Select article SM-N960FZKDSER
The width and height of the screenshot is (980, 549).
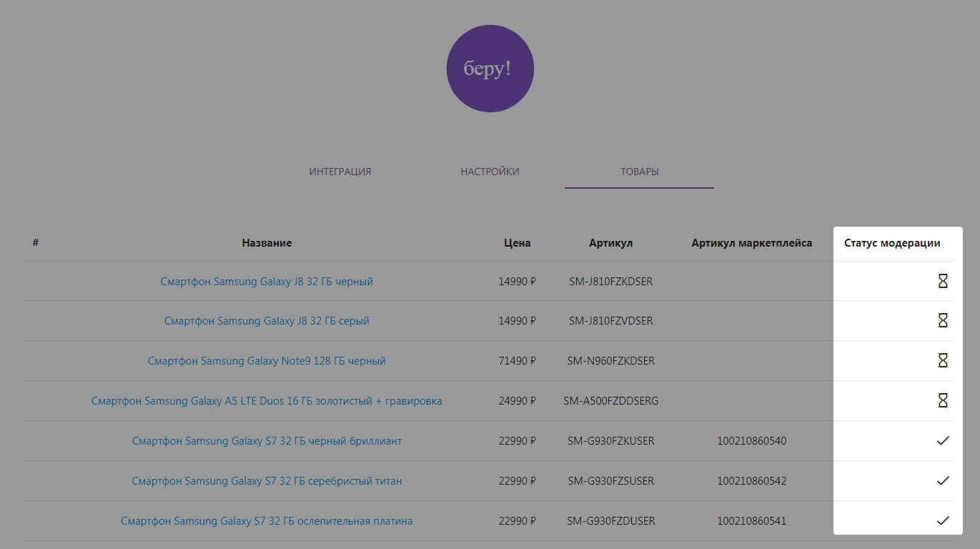pos(611,361)
